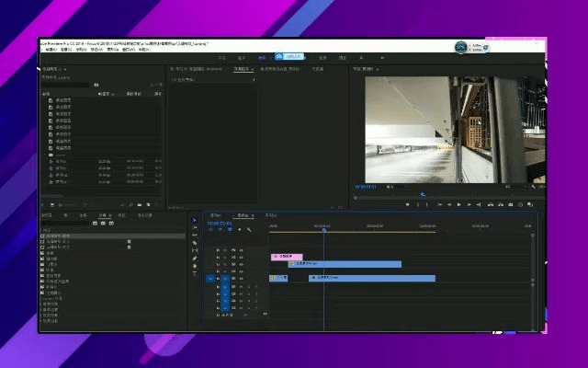The width and height of the screenshot is (588, 368).
Task: Open the playback resolution dropdown in Program Monitor
Action: point(514,186)
